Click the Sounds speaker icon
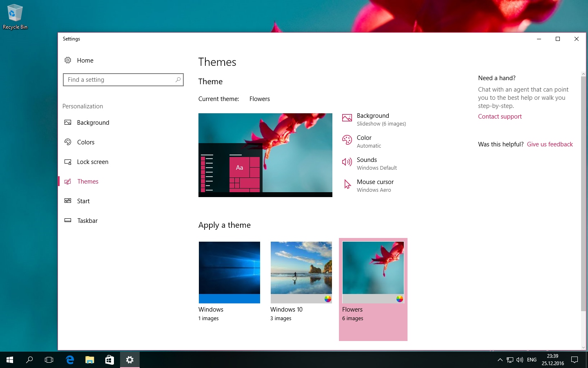Image resolution: width=588 pixels, height=368 pixels. (x=347, y=162)
